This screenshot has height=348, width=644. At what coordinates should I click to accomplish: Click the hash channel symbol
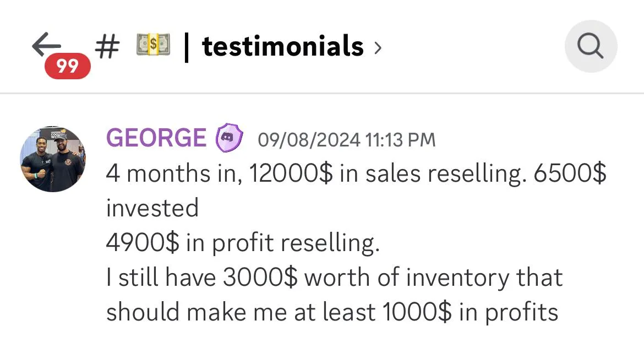click(x=107, y=46)
